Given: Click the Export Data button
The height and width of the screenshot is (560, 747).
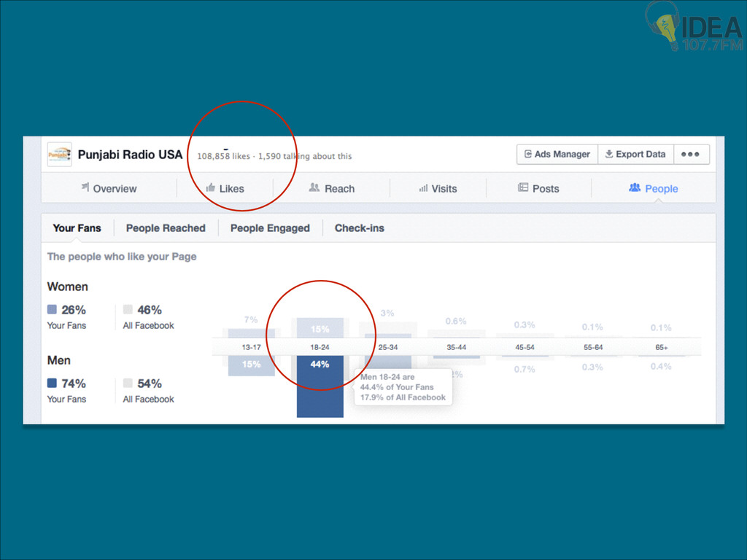Looking at the screenshot, I should (x=635, y=155).
